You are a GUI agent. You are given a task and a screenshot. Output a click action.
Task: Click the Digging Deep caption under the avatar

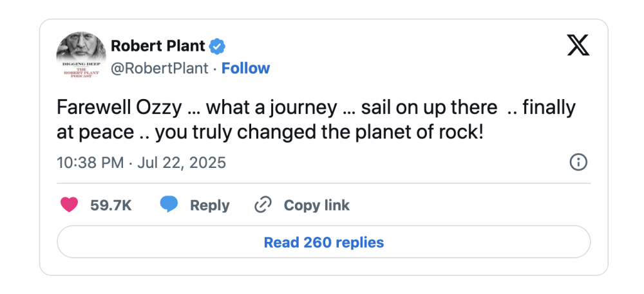(81, 69)
